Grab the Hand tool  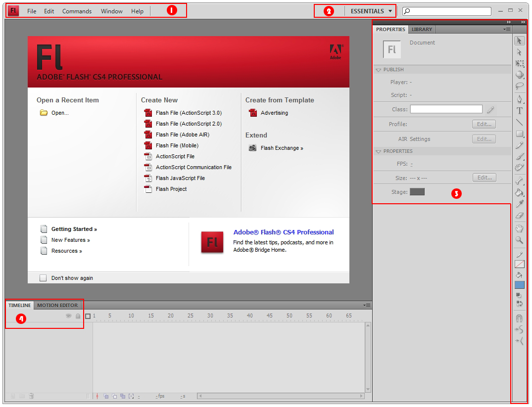[520, 228]
